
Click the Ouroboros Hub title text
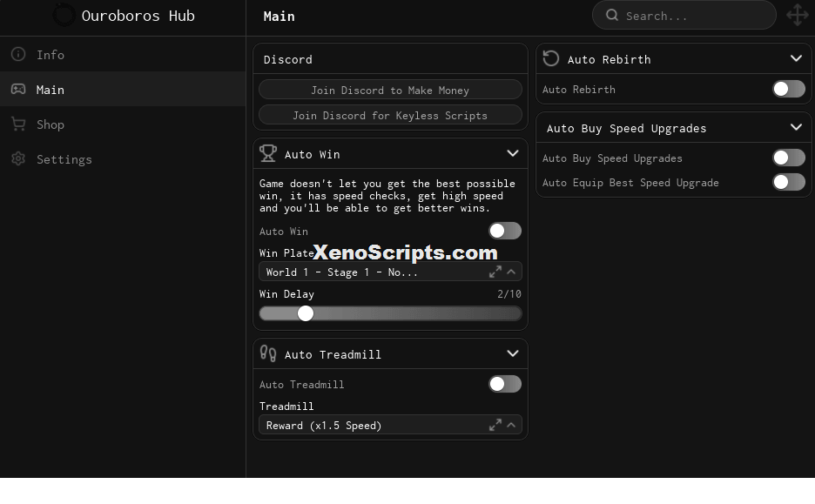(138, 17)
